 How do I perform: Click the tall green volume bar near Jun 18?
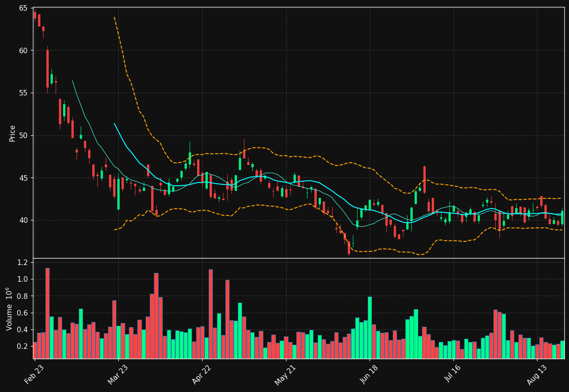(370, 328)
